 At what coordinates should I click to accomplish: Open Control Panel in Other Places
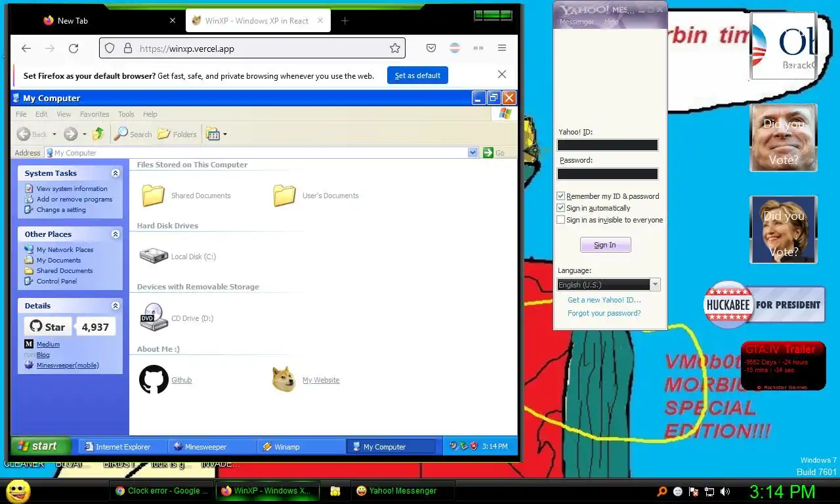click(56, 281)
